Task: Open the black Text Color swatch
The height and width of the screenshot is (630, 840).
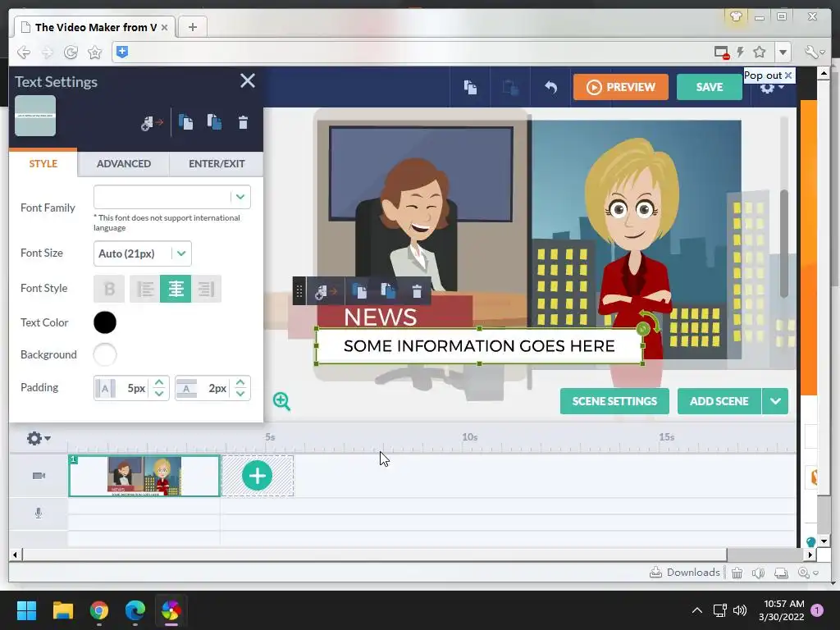Action: pos(105,322)
